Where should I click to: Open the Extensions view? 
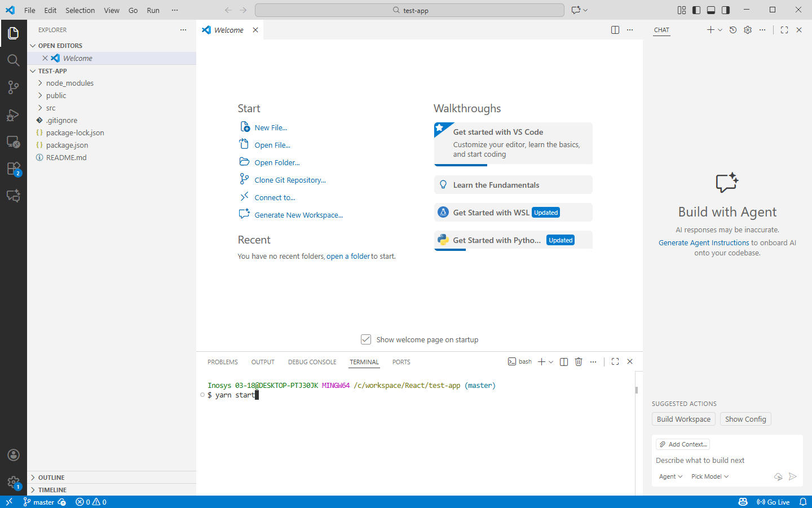click(x=14, y=169)
